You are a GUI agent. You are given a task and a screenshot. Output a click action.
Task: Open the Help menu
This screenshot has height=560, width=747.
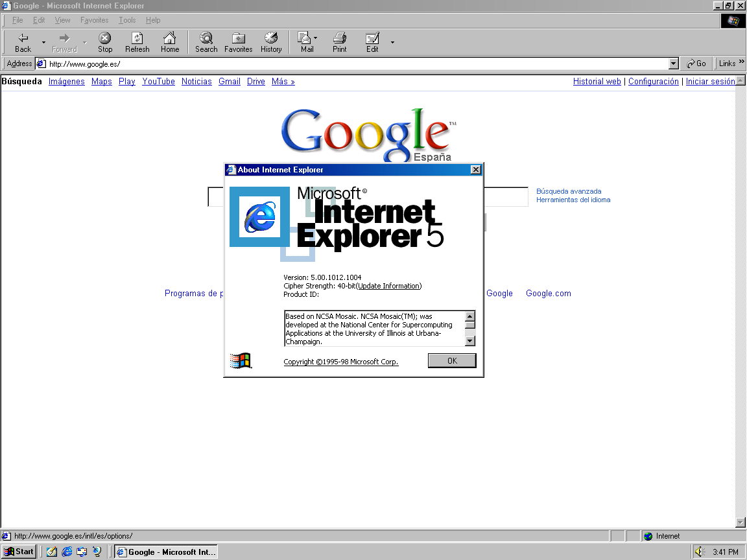pos(153,20)
